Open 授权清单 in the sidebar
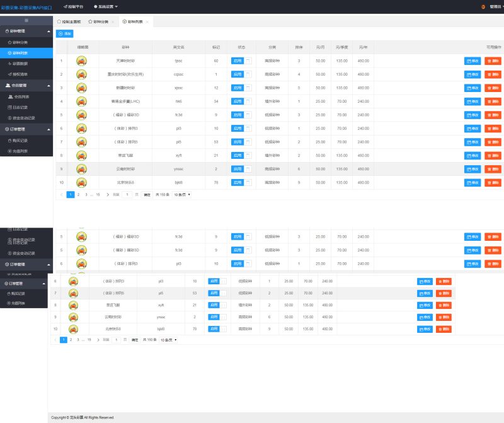The height and width of the screenshot is (423, 504). pos(26,74)
